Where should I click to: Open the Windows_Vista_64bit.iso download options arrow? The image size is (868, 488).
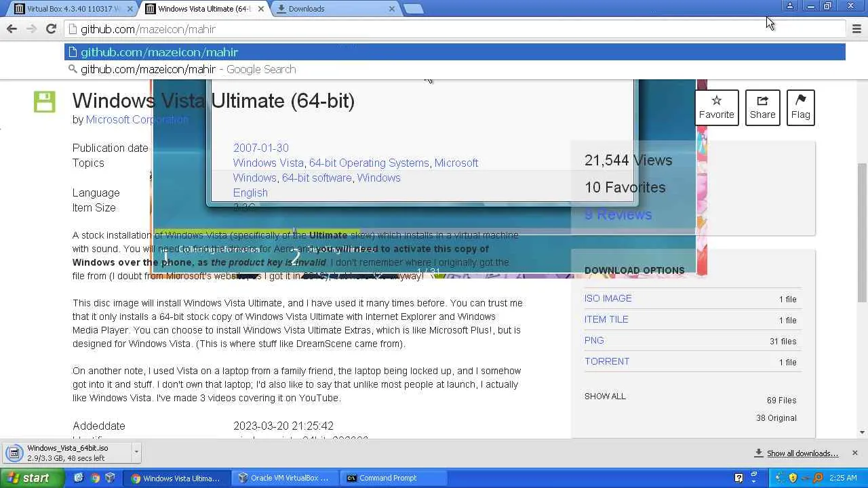[x=136, y=451]
